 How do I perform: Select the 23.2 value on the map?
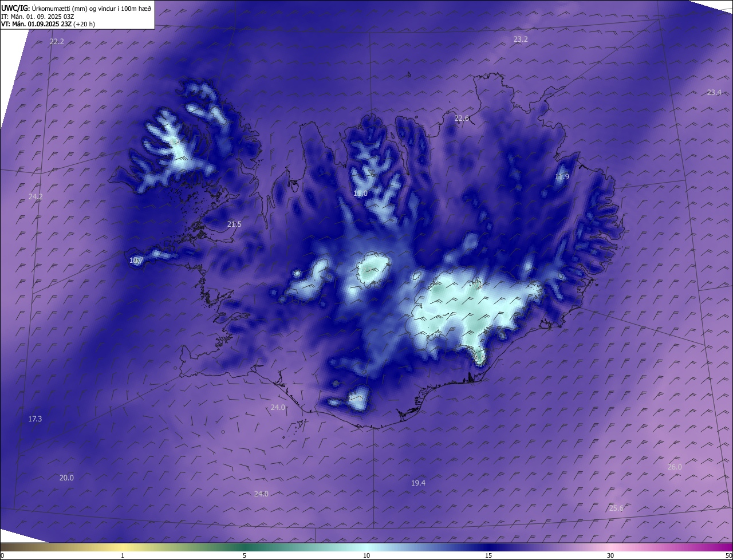pyautogui.click(x=521, y=39)
